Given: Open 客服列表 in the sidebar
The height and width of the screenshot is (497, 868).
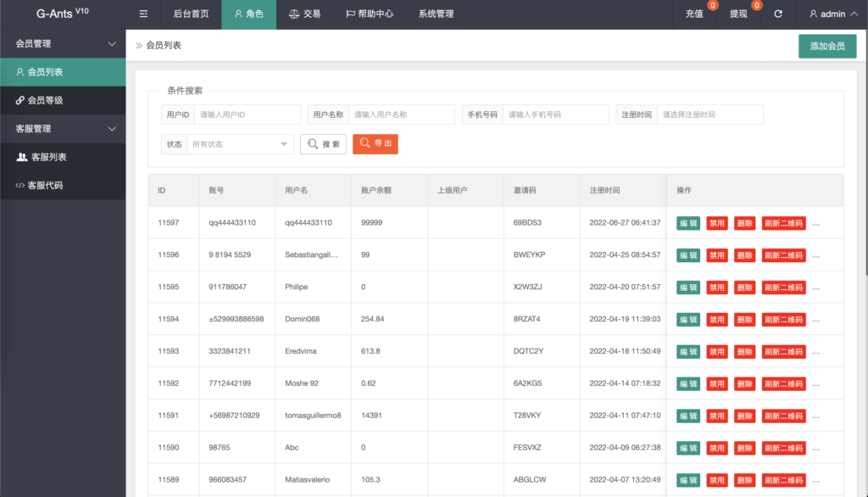Looking at the screenshot, I should pyautogui.click(x=63, y=157).
